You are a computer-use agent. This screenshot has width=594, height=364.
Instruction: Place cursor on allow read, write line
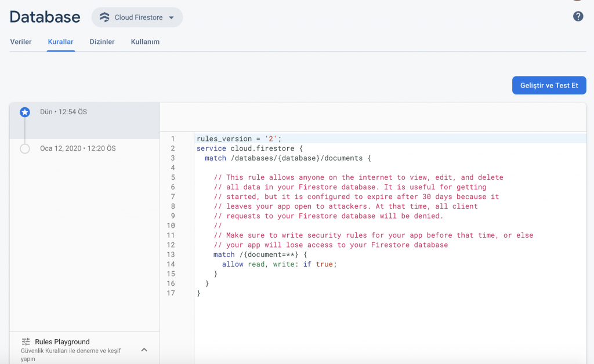(x=278, y=264)
